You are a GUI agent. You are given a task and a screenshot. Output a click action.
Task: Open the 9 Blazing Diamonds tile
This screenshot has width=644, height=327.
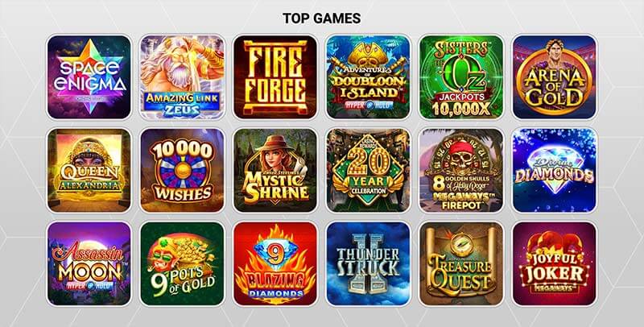click(x=275, y=263)
